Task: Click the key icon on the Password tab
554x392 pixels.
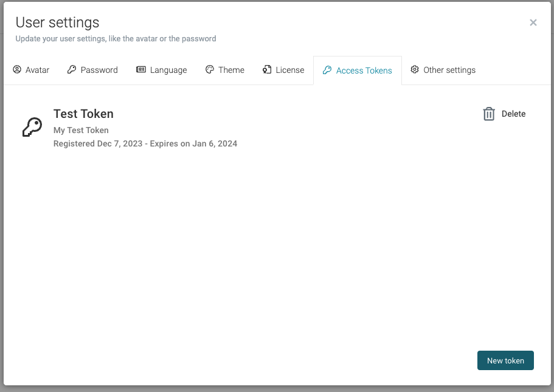Action: (73, 69)
